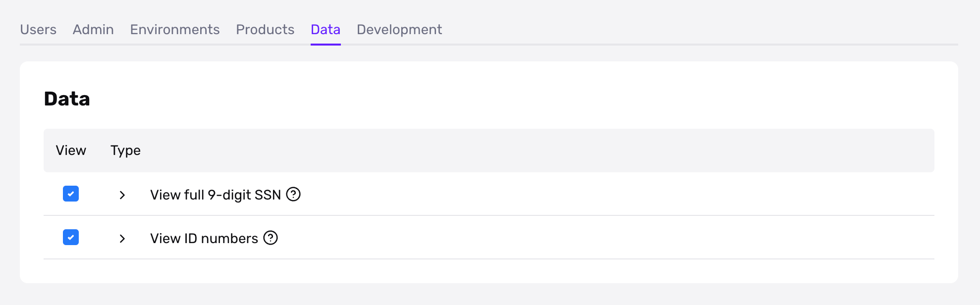Click the purple underline beneath Data tab
Image resolution: width=980 pixels, height=305 pixels.
point(326,45)
